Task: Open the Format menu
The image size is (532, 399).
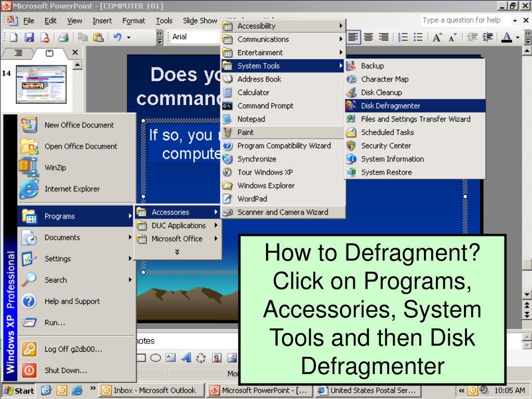Action: tap(134, 21)
